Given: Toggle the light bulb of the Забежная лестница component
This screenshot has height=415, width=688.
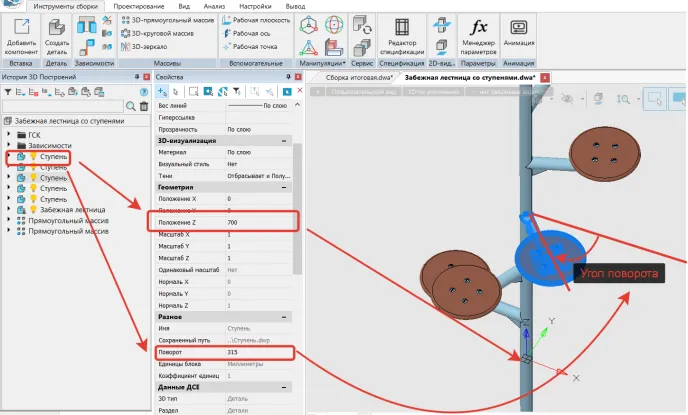Looking at the screenshot, I should (33, 210).
